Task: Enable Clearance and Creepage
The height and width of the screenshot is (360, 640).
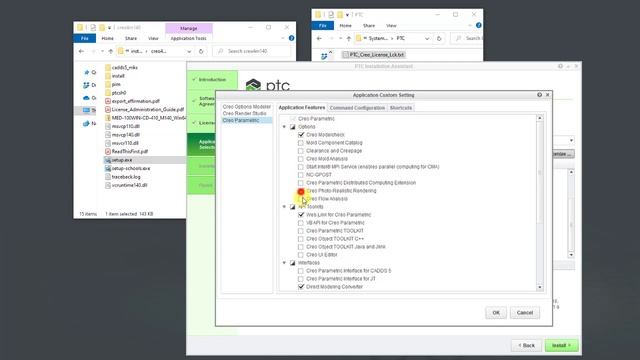Action: [x=301, y=151]
